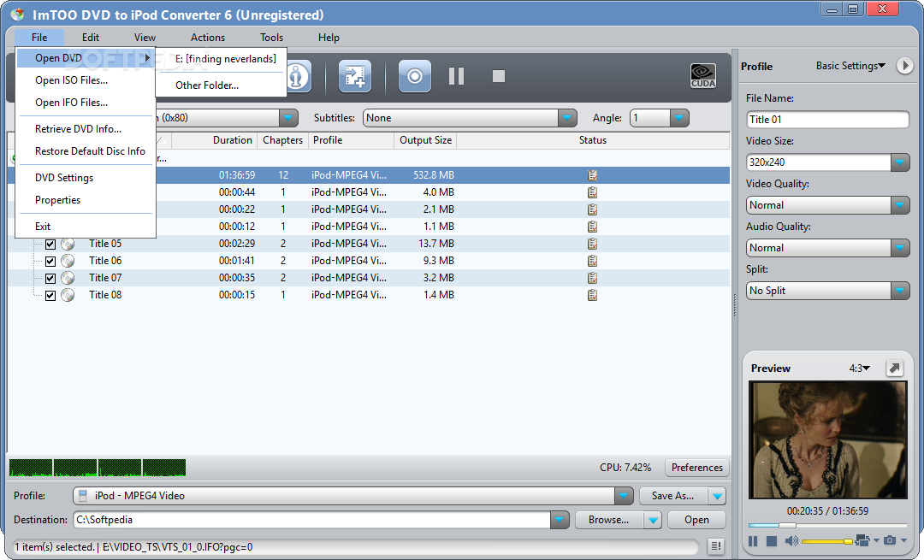The image size is (924, 560).
Task: Click the disc icon next to Title 07
Action: coord(68,278)
